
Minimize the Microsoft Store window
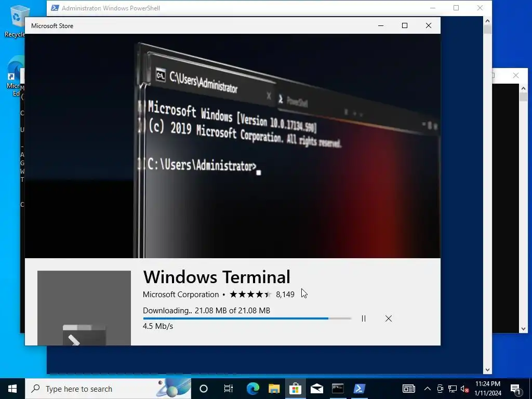click(x=381, y=26)
